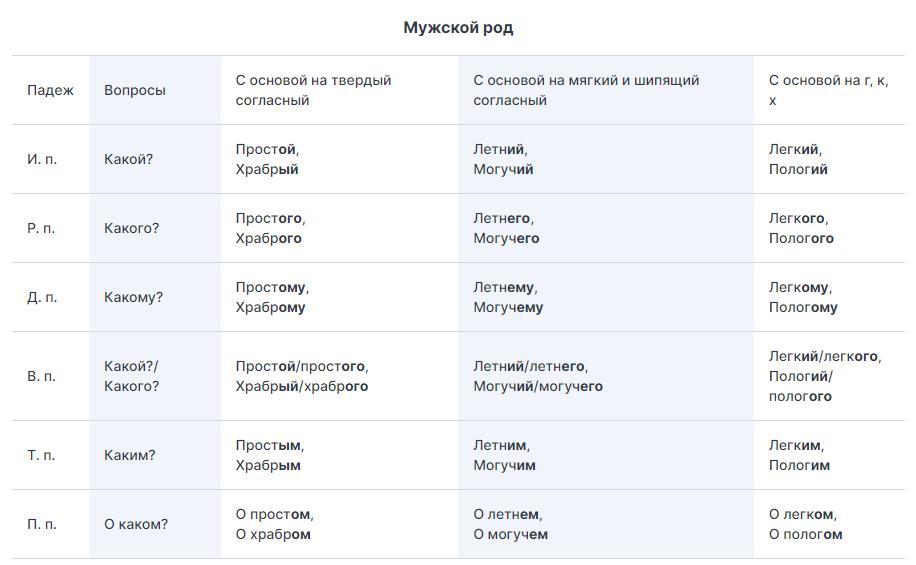Select the 'И. п.' case cell
The image size is (916, 565).
41,159
